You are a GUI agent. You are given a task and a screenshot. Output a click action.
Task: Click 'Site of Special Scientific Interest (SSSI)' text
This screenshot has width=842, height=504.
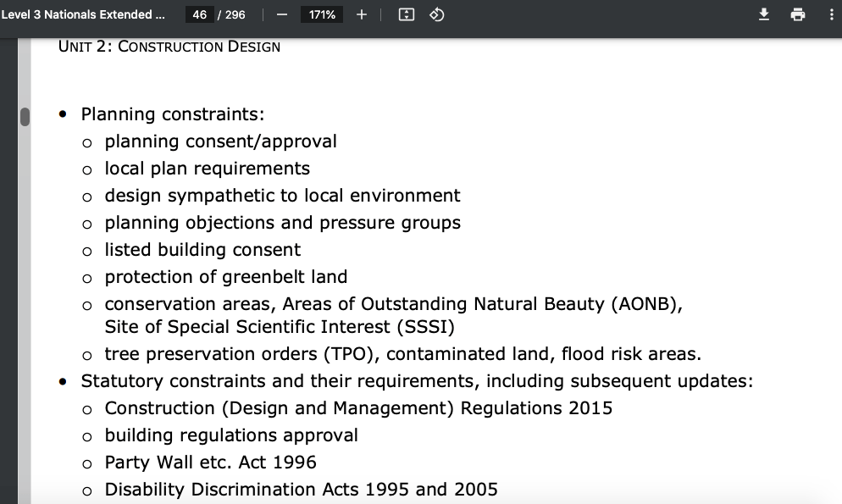tap(280, 327)
